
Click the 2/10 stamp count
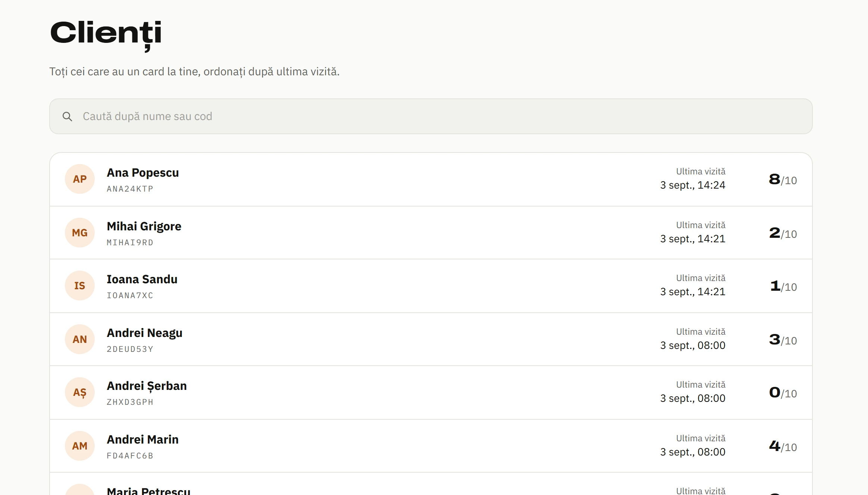pyautogui.click(x=783, y=233)
